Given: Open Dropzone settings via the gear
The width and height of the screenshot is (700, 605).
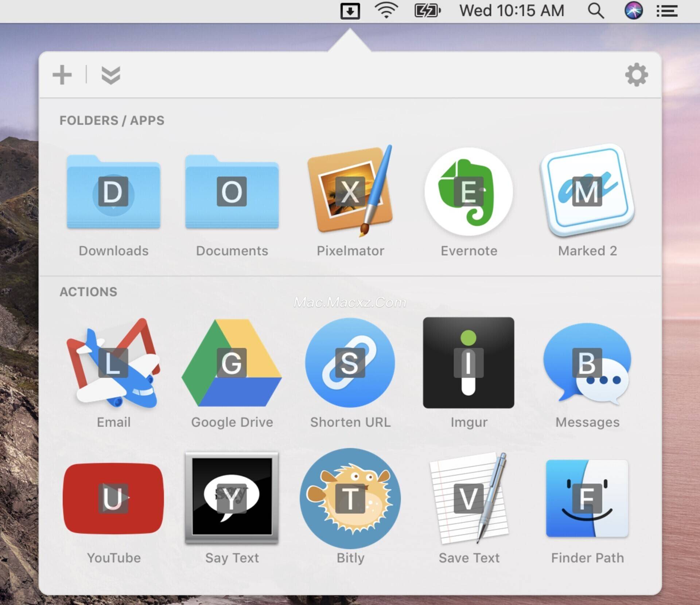Looking at the screenshot, I should [x=636, y=75].
